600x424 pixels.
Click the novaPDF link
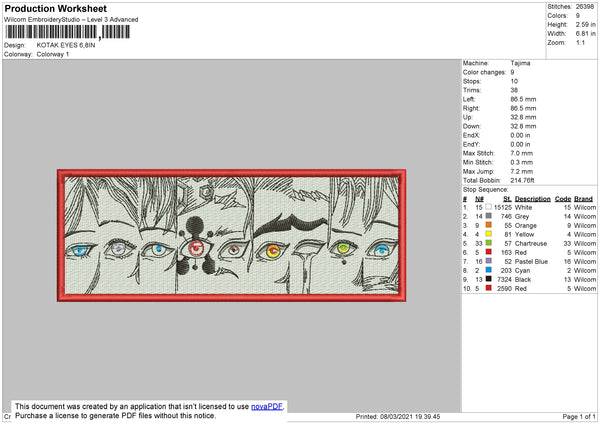[267, 406]
